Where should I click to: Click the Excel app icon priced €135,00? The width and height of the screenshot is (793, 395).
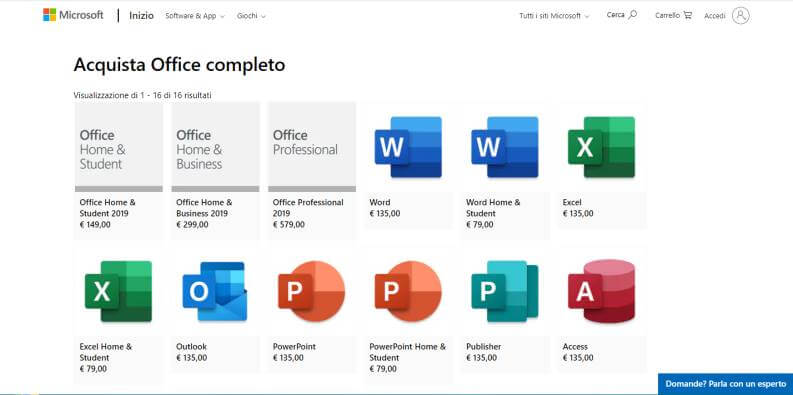coord(601,147)
